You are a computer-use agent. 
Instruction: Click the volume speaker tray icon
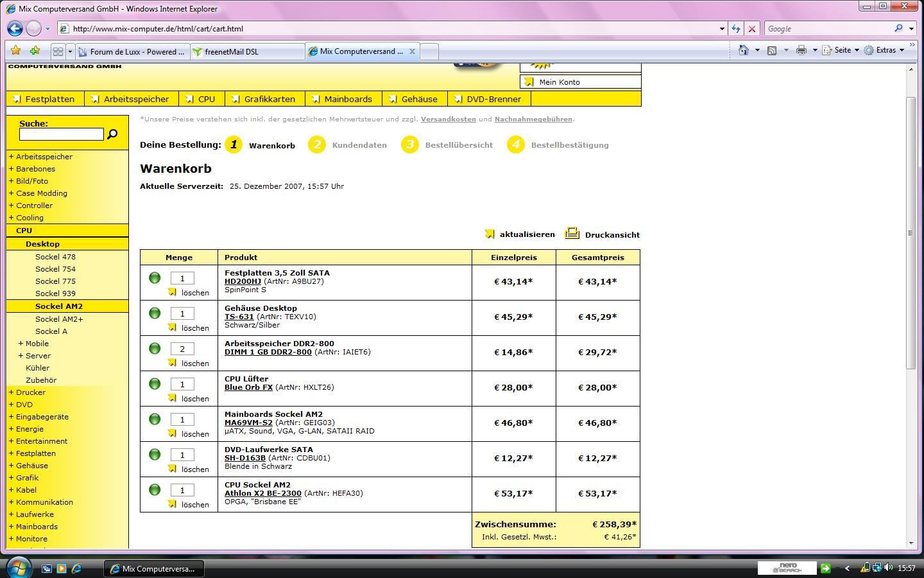point(888,568)
